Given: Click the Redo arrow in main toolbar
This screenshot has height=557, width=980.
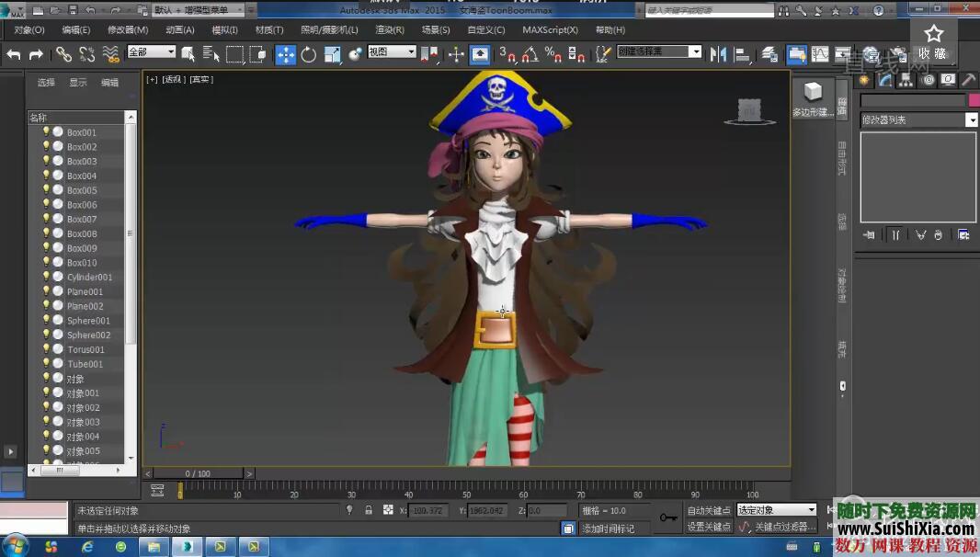Looking at the screenshot, I should [x=36, y=55].
